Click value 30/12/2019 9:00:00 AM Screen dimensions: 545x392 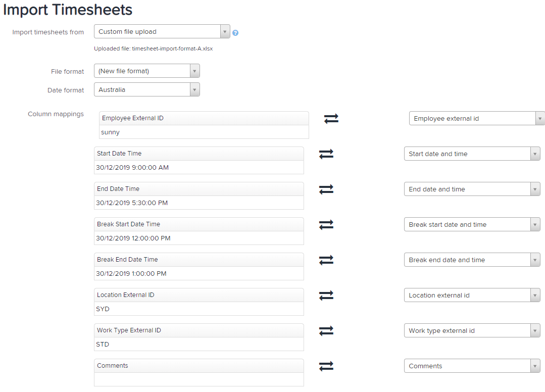[199, 168]
